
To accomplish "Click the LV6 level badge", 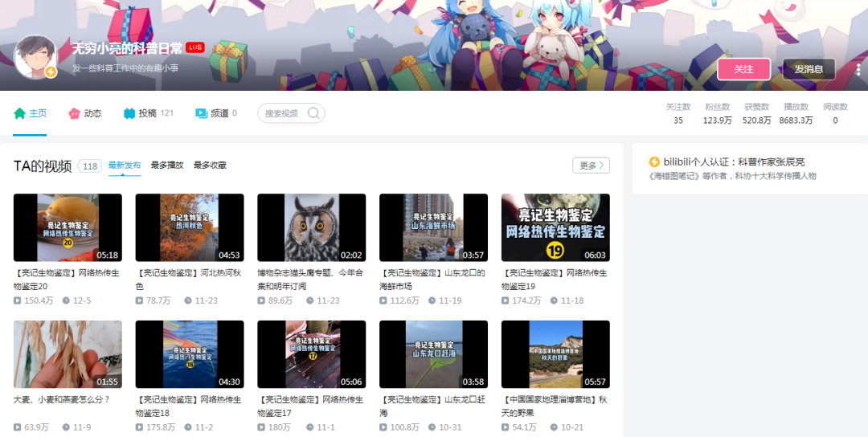I will [194, 48].
